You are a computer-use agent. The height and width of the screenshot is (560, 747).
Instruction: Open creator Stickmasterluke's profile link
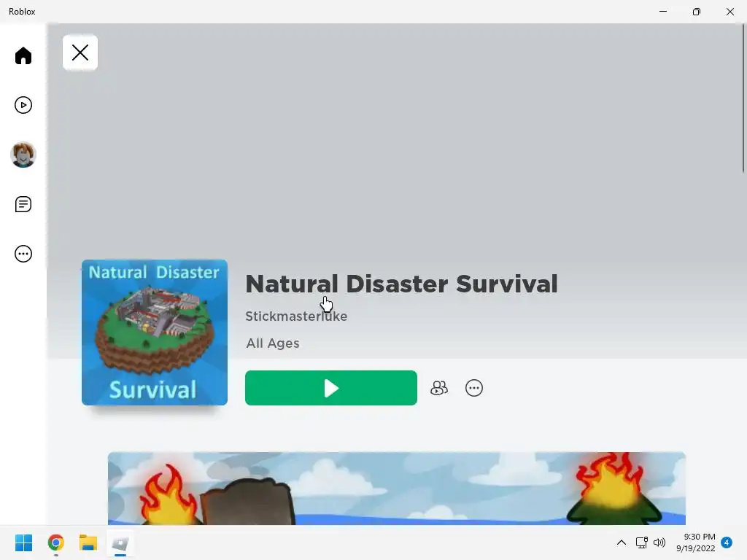(x=296, y=316)
